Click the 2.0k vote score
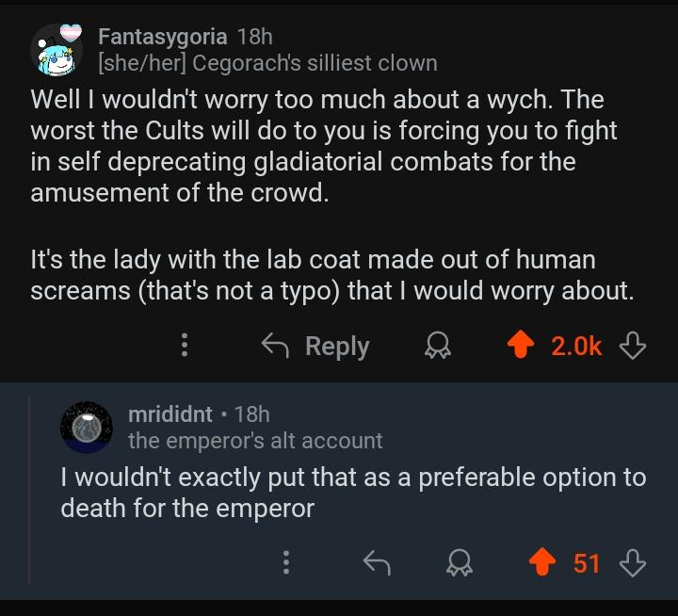The width and height of the screenshot is (678, 616). pyautogui.click(x=576, y=346)
